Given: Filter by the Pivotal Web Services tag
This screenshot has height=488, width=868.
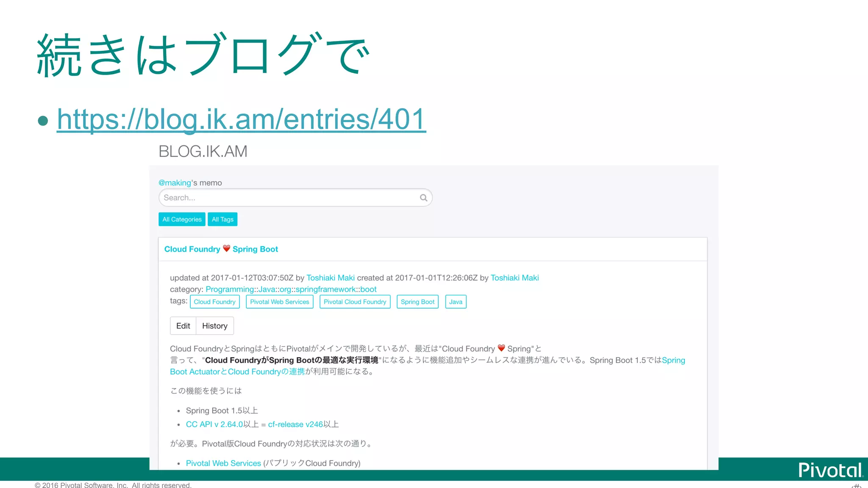Looking at the screenshot, I should pos(280,302).
